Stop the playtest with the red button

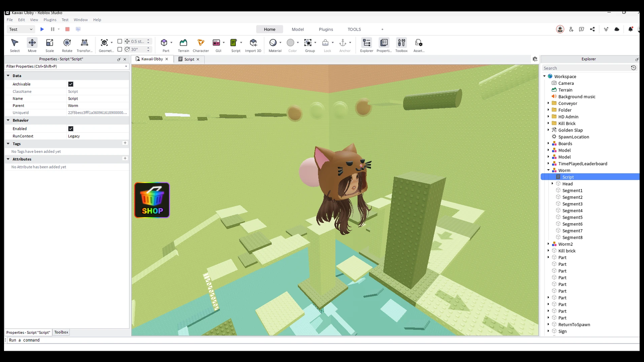(x=67, y=29)
